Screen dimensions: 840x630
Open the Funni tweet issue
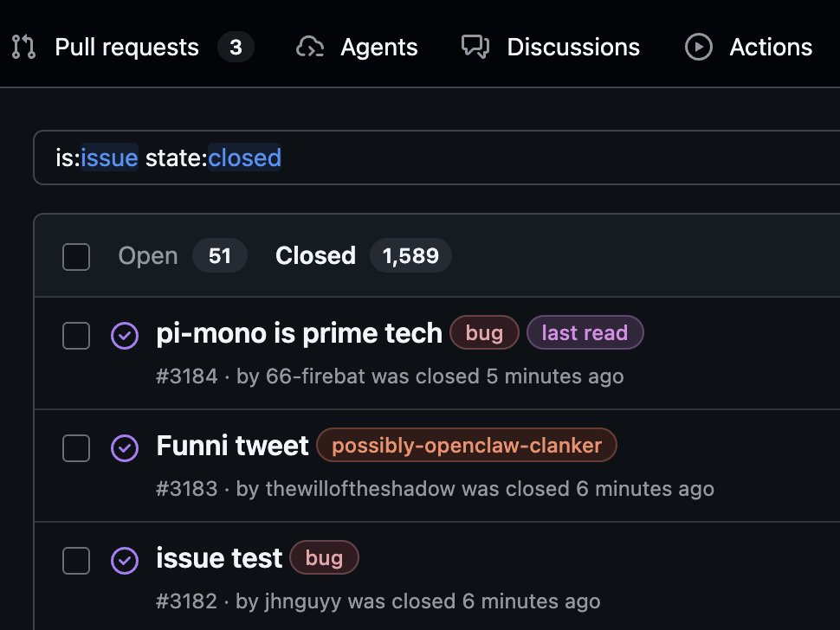pos(232,446)
